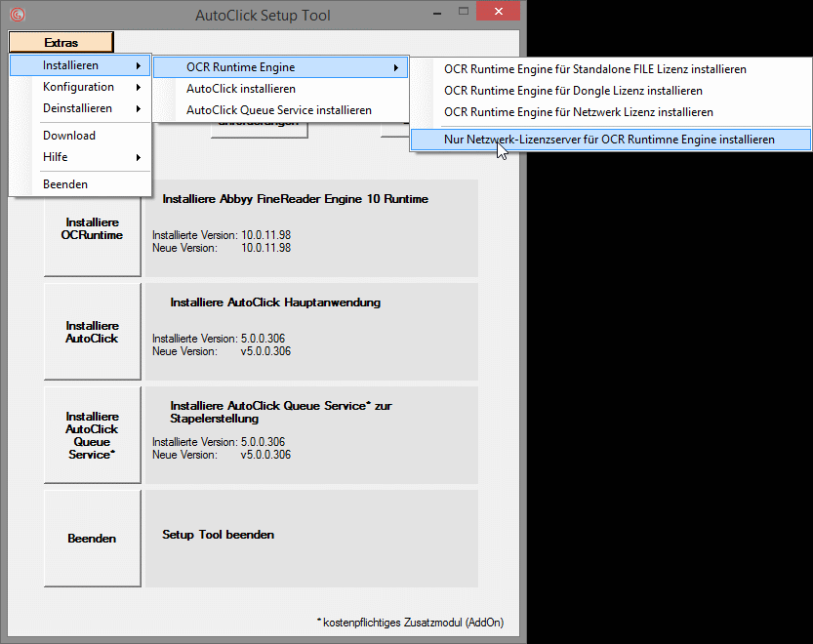Maximize the AutoClick Setup Tool window
Image resolution: width=813 pixels, height=644 pixels.
tap(464, 12)
